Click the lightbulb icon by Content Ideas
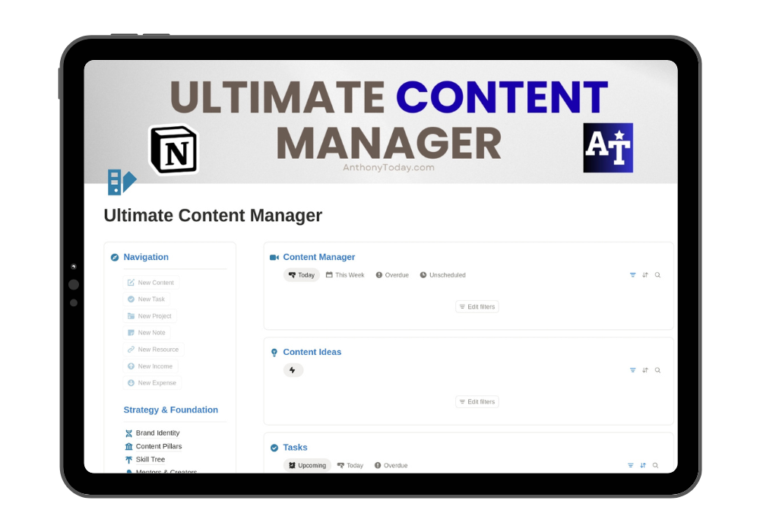760x532 pixels. click(274, 352)
